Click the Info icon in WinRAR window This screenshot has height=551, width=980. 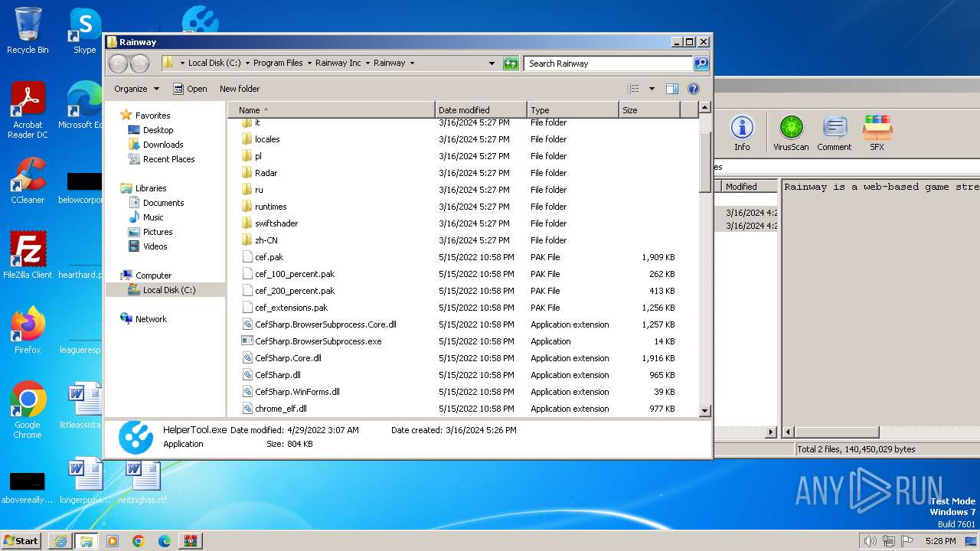point(742,133)
